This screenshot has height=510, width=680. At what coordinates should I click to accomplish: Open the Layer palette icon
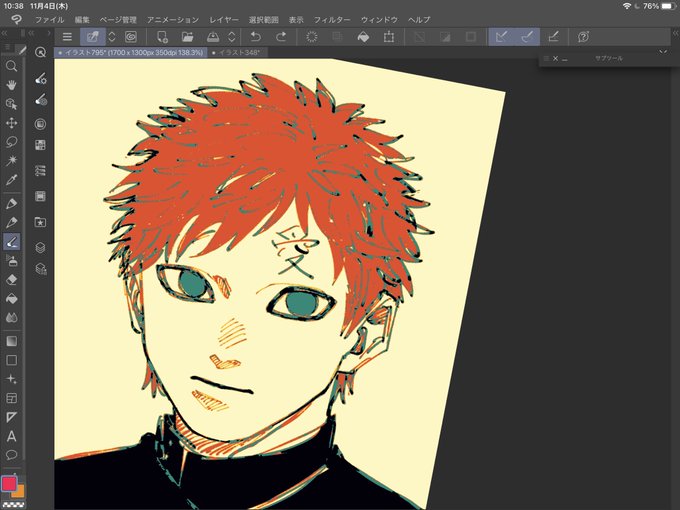click(x=40, y=248)
